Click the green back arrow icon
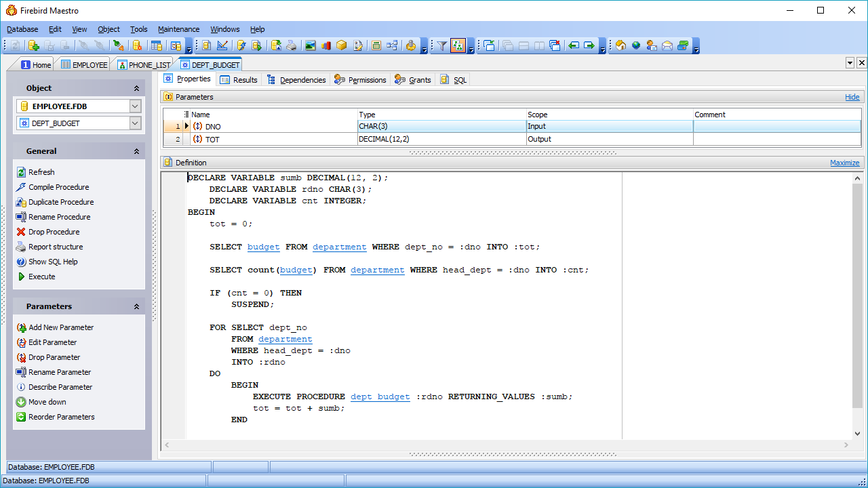The width and height of the screenshot is (868, 488). (x=574, y=45)
